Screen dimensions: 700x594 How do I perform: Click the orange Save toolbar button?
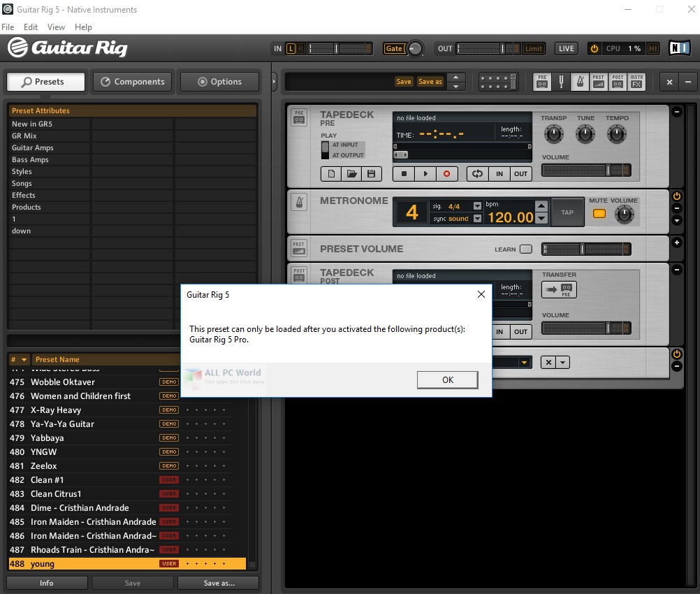point(404,81)
